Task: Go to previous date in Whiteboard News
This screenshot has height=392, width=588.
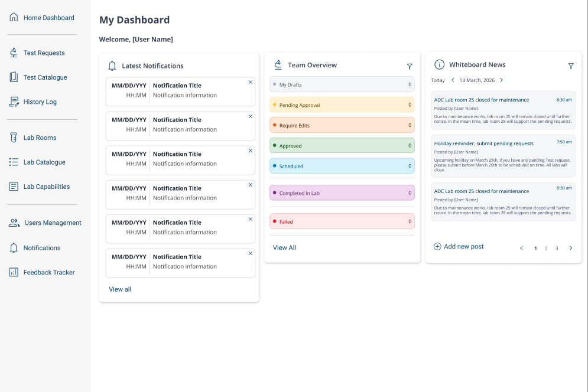Action: tap(453, 80)
